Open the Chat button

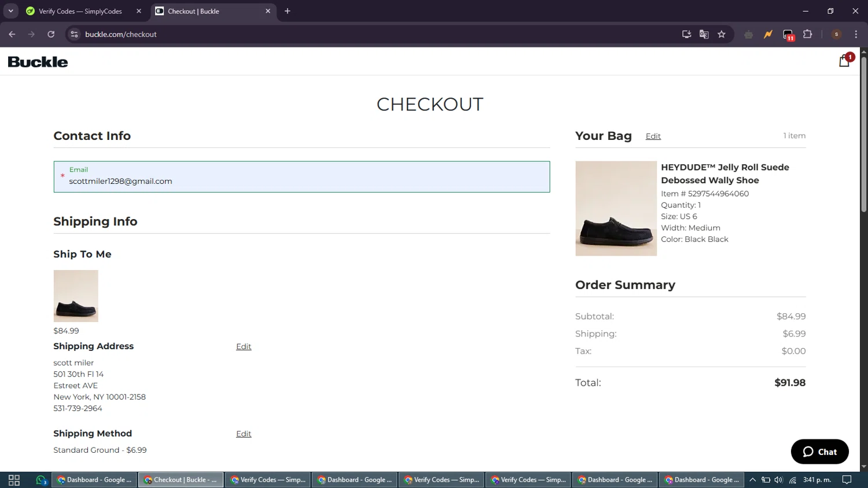(819, 452)
